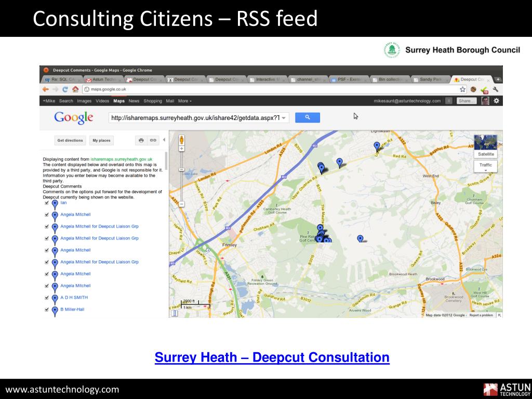Click the magnifier search button
The image size is (532, 399).
(308, 117)
